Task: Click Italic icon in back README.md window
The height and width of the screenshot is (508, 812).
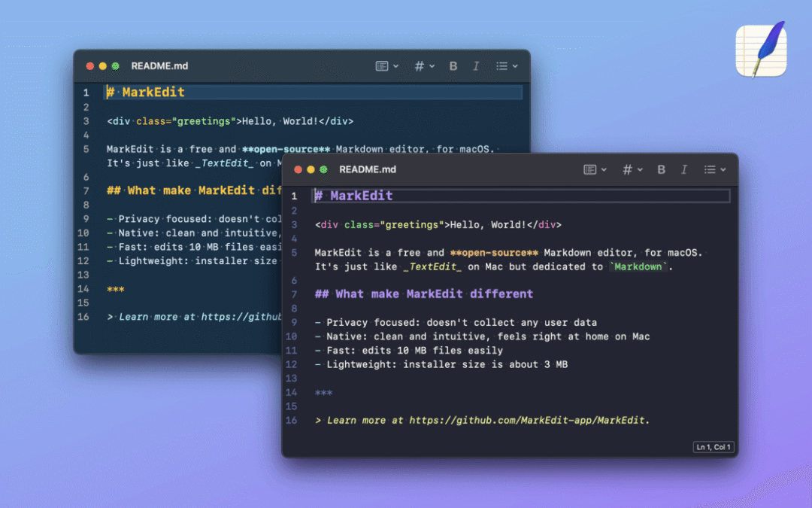Action: (x=476, y=65)
